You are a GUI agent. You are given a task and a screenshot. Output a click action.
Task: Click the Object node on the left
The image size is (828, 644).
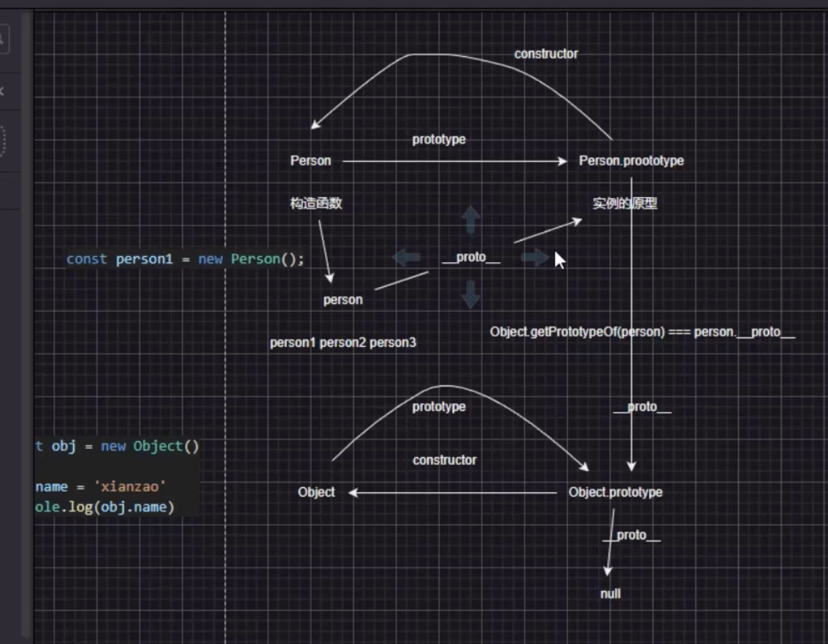coord(316,492)
